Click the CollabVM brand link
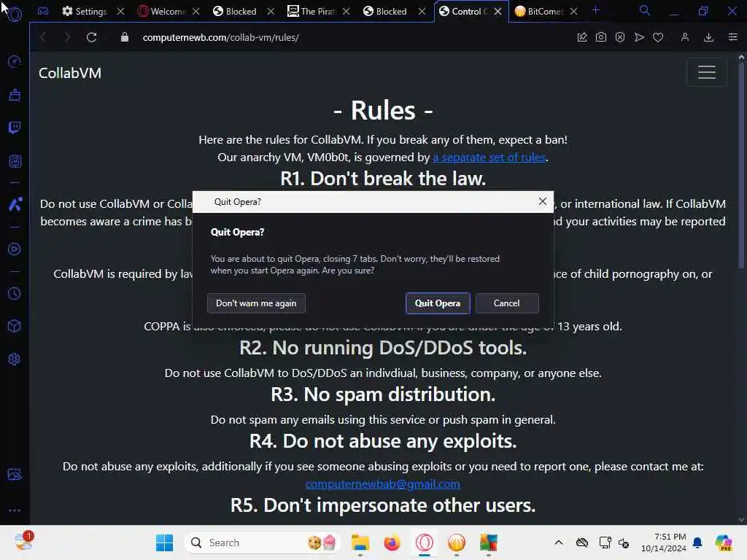The height and width of the screenshot is (560, 747). click(x=70, y=73)
